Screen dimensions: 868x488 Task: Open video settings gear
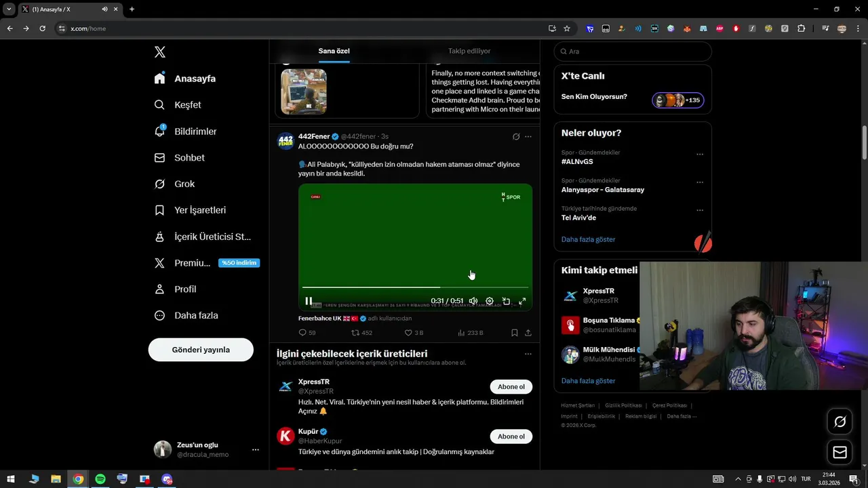click(490, 301)
